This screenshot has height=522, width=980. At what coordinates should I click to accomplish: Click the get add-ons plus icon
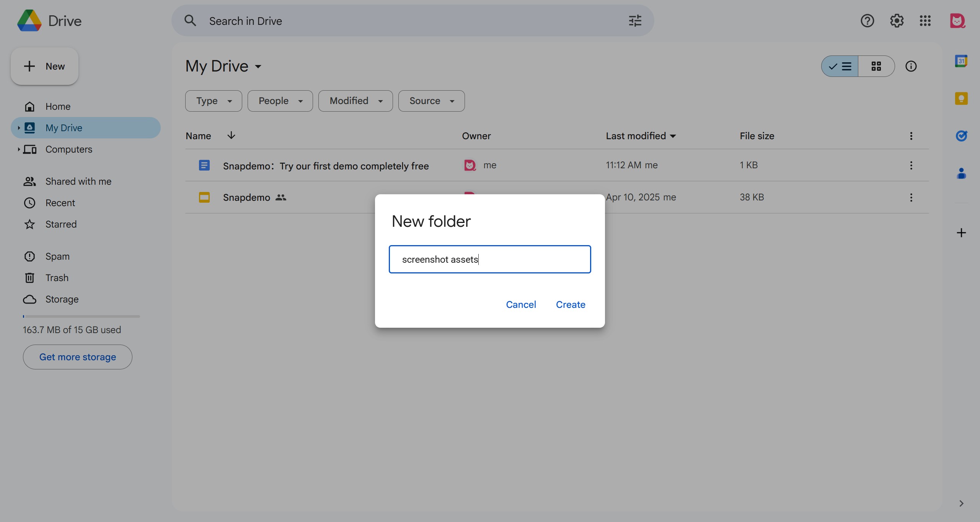(x=961, y=233)
